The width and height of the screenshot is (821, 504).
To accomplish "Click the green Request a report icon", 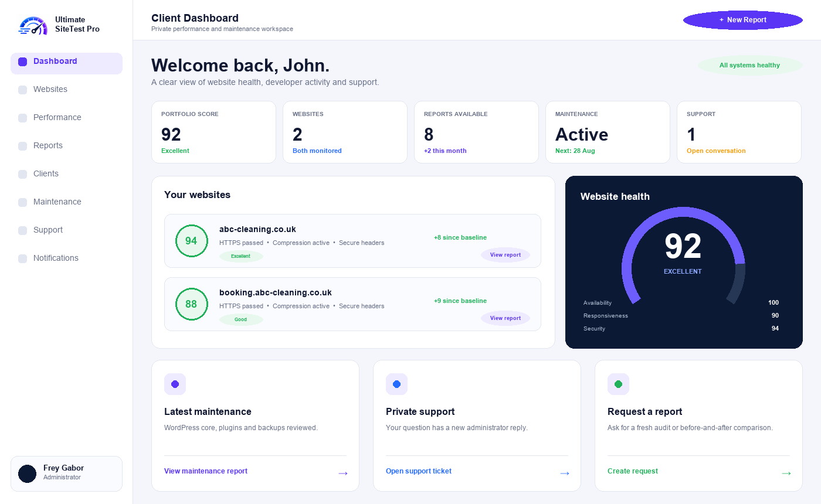I will point(618,384).
